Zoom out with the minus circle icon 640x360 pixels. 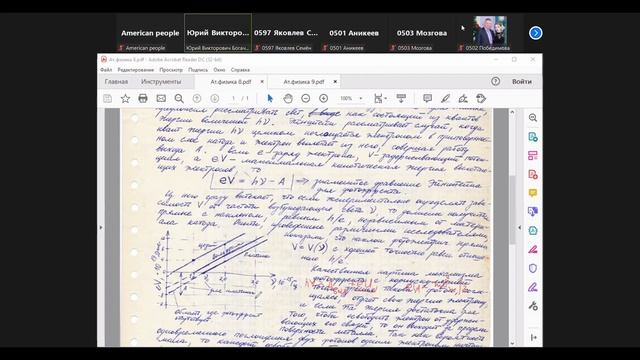click(x=305, y=98)
